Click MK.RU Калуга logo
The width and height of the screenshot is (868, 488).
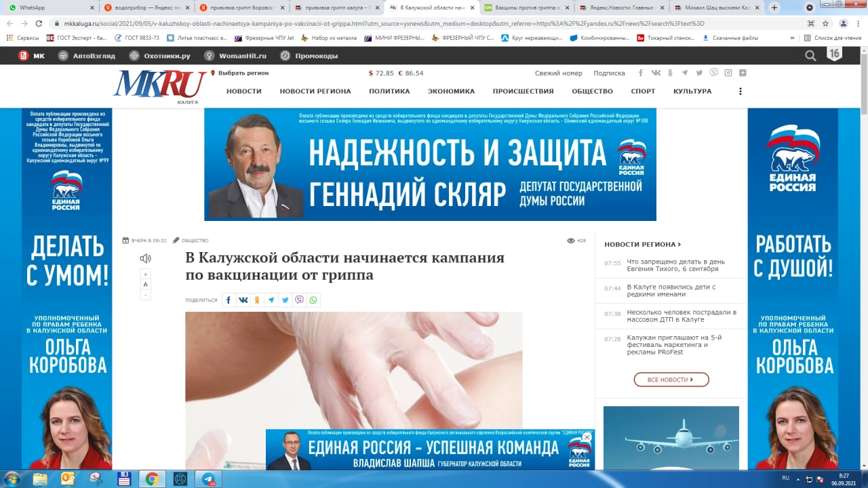(160, 86)
